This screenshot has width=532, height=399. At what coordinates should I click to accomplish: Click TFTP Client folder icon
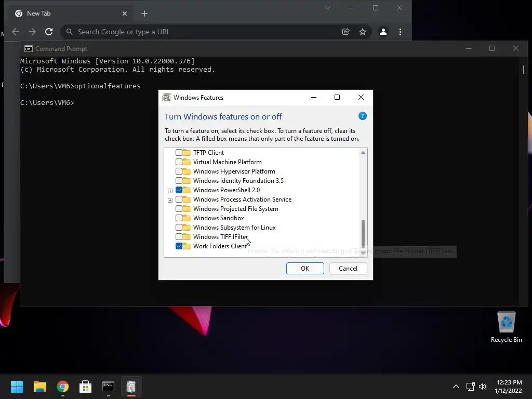pyautogui.click(x=187, y=152)
